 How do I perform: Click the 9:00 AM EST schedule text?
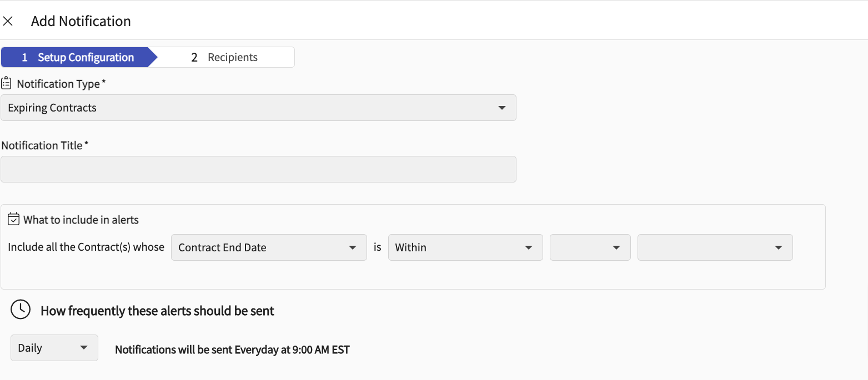232,349
